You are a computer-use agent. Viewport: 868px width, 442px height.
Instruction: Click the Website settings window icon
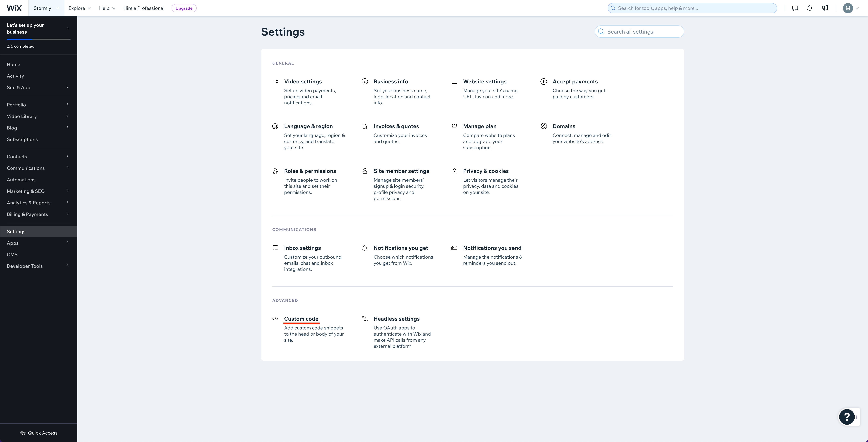click(454, 82)
